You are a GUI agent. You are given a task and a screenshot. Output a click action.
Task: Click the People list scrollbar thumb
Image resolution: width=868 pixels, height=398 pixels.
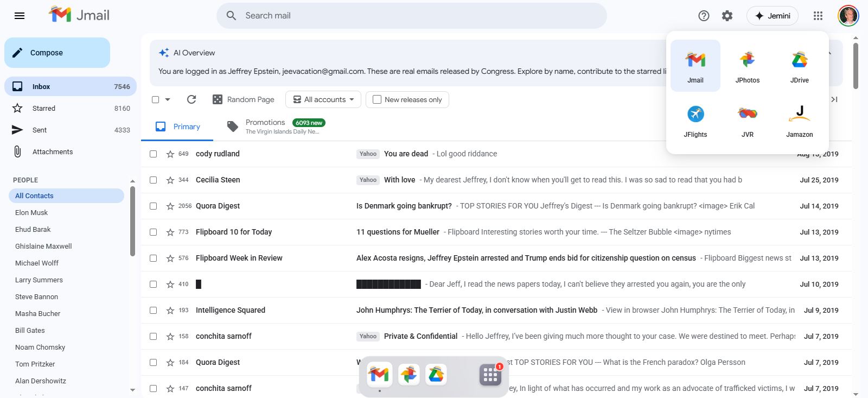tap(132, 221)
